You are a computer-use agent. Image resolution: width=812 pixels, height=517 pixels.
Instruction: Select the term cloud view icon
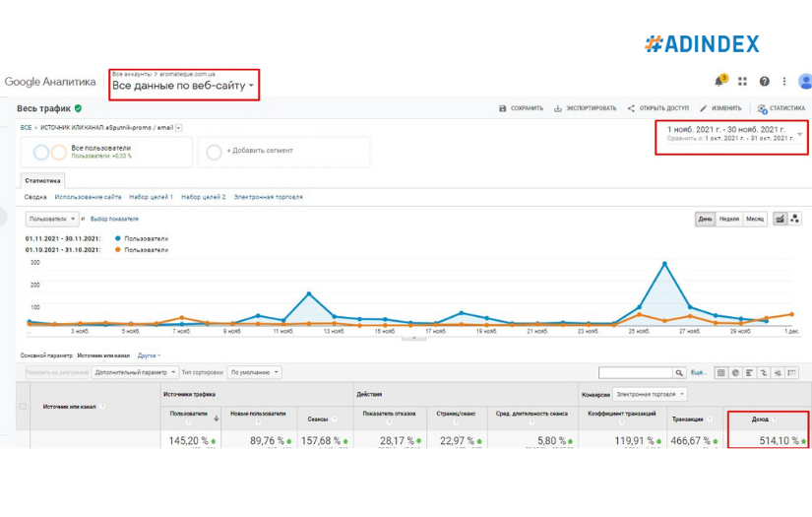(x=778, y=372)
